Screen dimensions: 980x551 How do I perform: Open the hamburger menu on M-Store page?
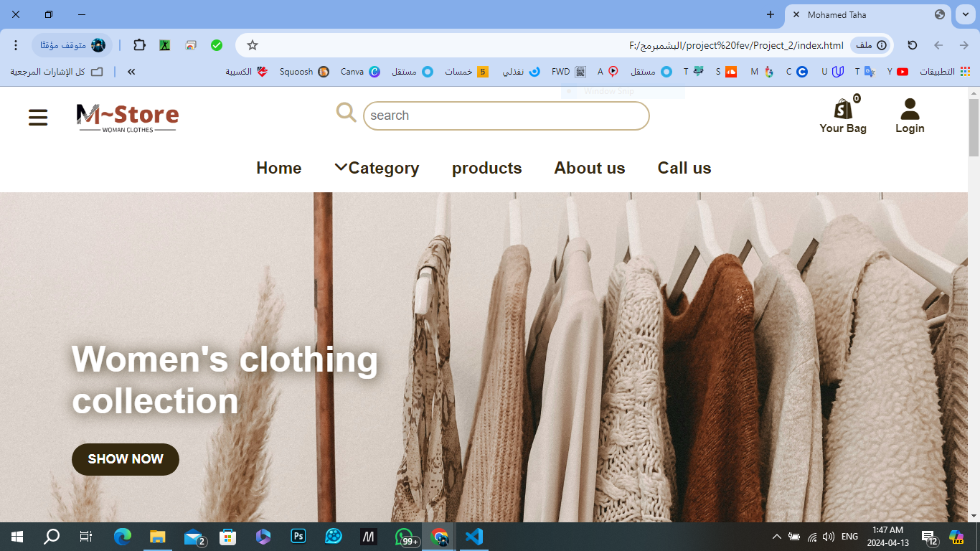(x=38, y=118)
